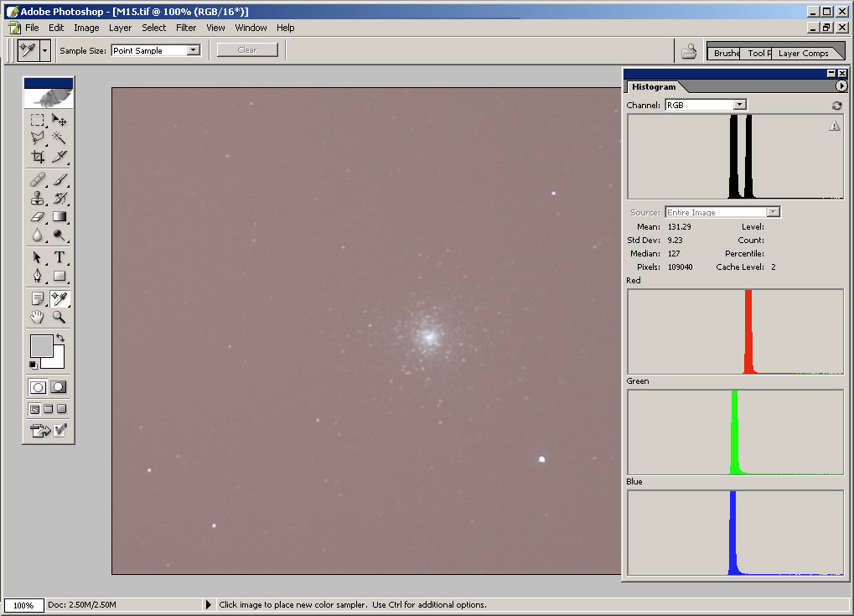Select the Hand tool
The image size is (854, 616).
[x=38, y=317]
